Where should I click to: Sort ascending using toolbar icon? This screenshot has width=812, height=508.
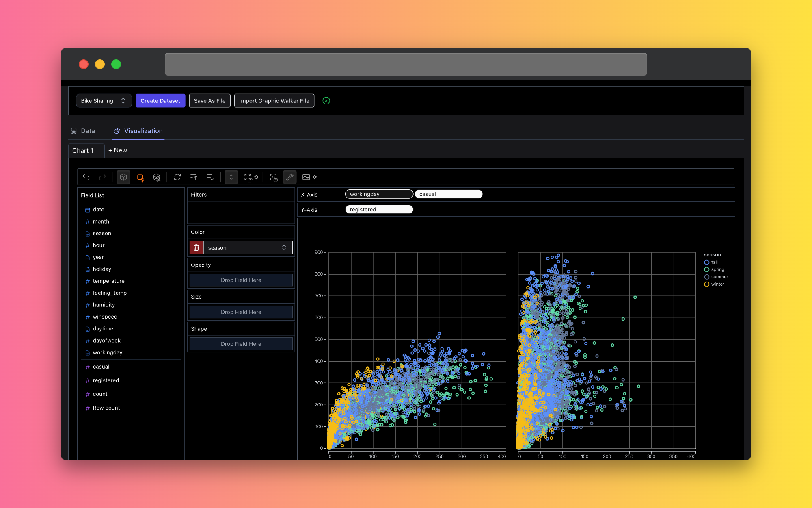tap(194, 177)
